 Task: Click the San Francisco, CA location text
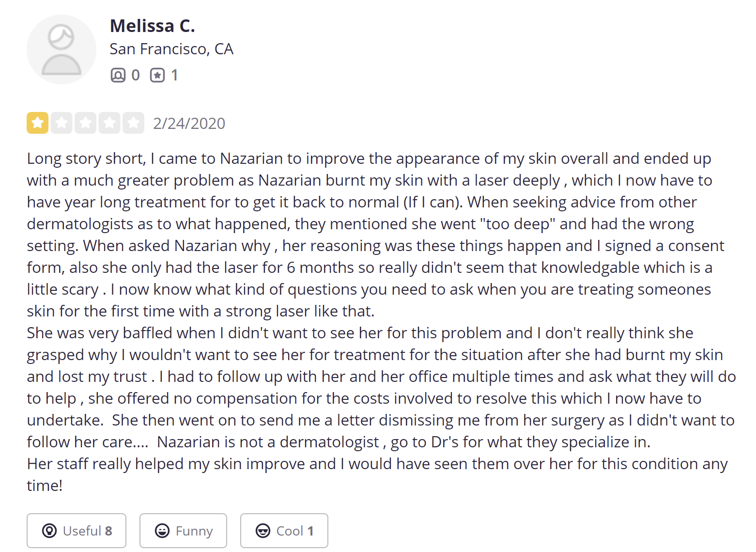171,49
